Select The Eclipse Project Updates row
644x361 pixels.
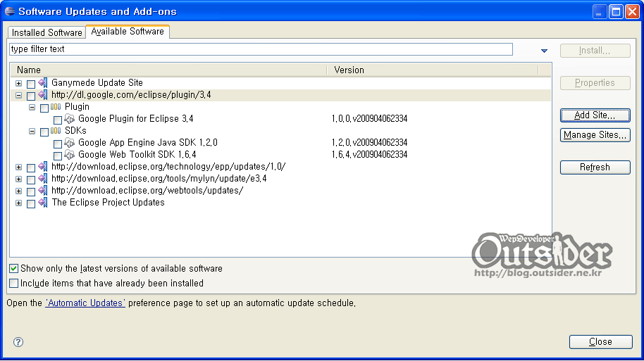tap(280, 202)
